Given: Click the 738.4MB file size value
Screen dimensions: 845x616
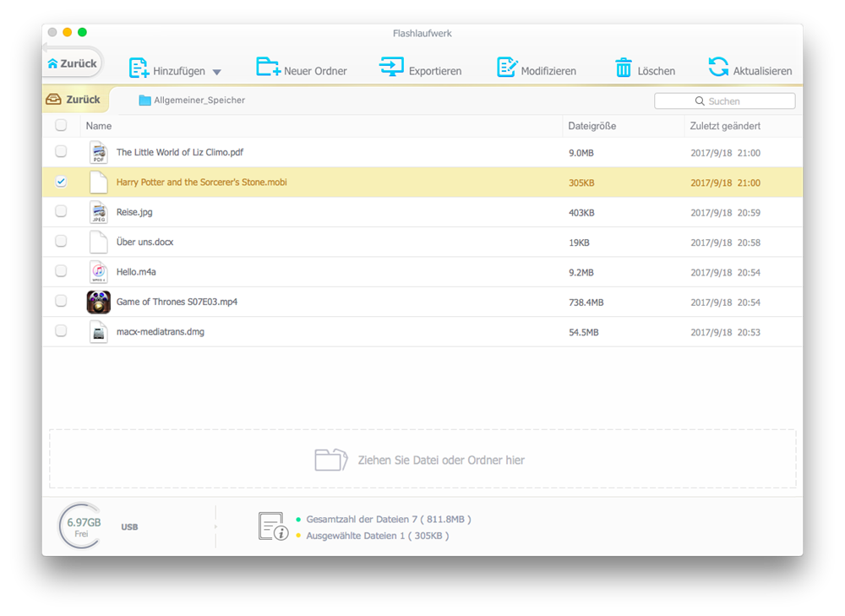Looking at the screenshot, I should click(x=586, y=303).
